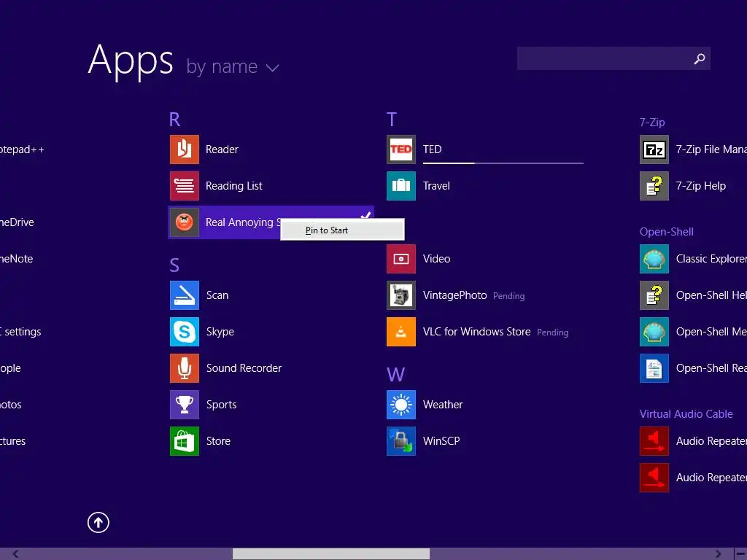
Task: Click the Open-Shell group header
Action: pyautogui.click(x=667, y=232)
